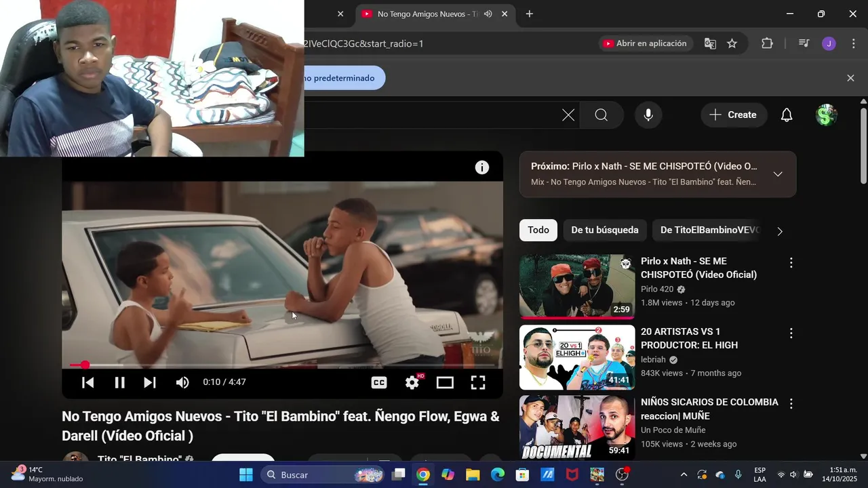
Task: Expand the Próximo mix playlist panel
Action: click(778, 174)
